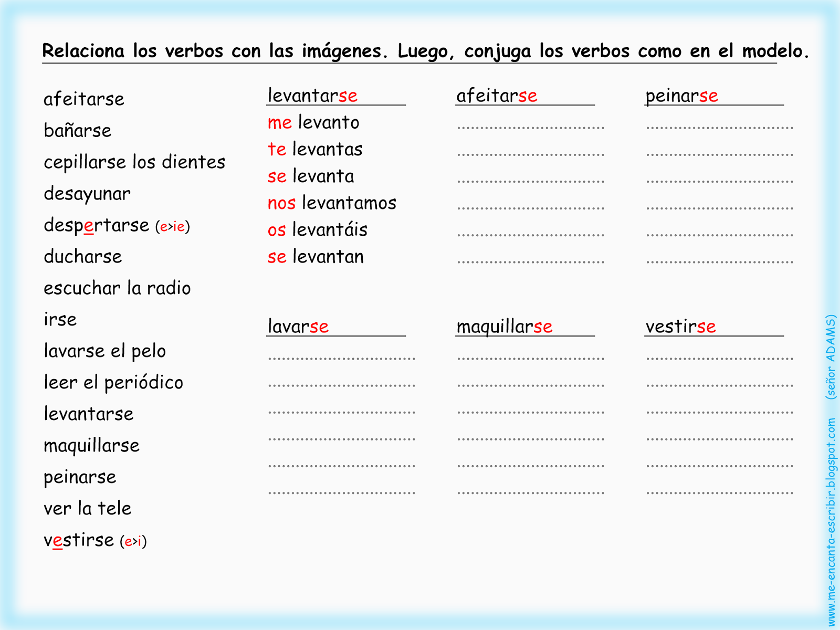Select "escuchar la radio"
Image resolution: width=840 pixels, height=630 pixels.
click(x=117, y=288)
